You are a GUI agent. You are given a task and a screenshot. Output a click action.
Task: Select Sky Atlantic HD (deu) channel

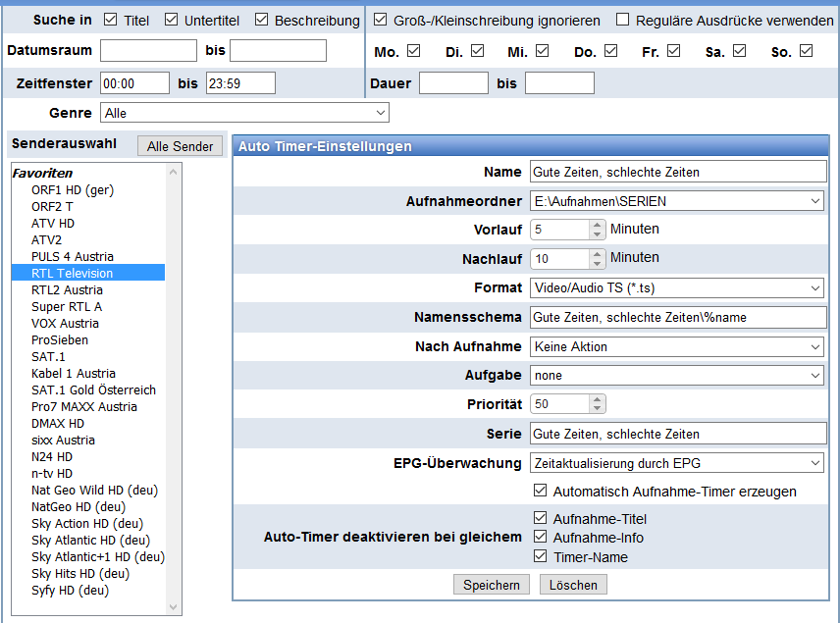point(90,541)
